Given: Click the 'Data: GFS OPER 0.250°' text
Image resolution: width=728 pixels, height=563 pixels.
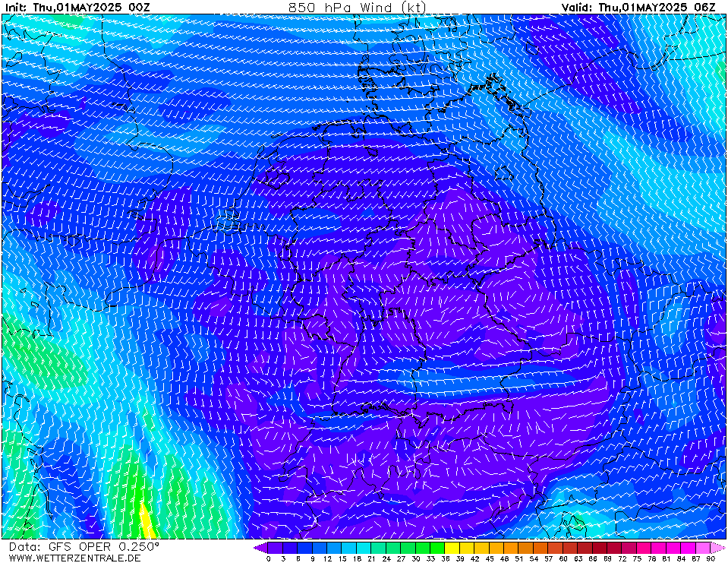Looking at the screenshot, I should point(84,547).
